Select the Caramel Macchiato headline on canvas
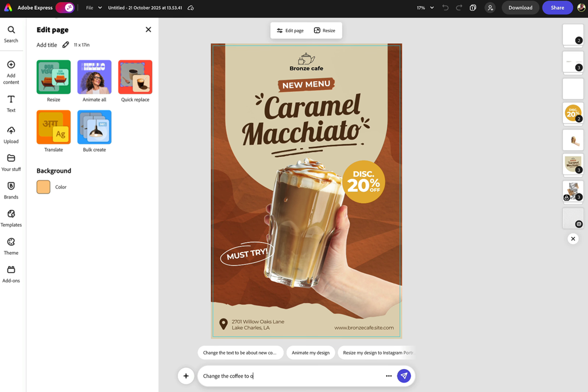The image size is (588, 392). click(x=307, y=121)
